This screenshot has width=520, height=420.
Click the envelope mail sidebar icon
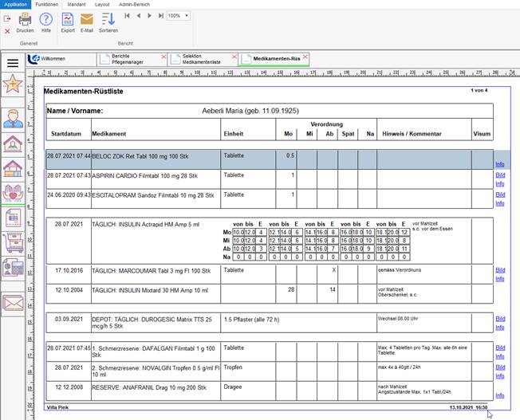click(13, 302)
